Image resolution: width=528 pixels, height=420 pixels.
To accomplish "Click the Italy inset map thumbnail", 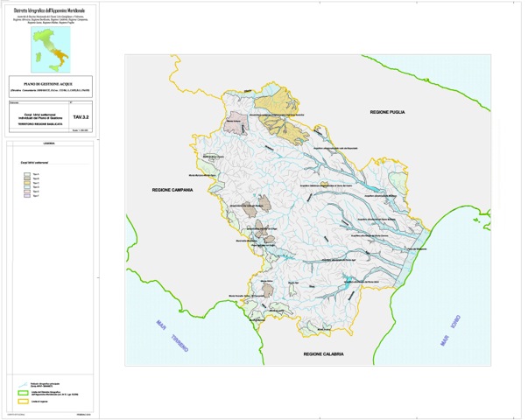I will tap(50, 48).
